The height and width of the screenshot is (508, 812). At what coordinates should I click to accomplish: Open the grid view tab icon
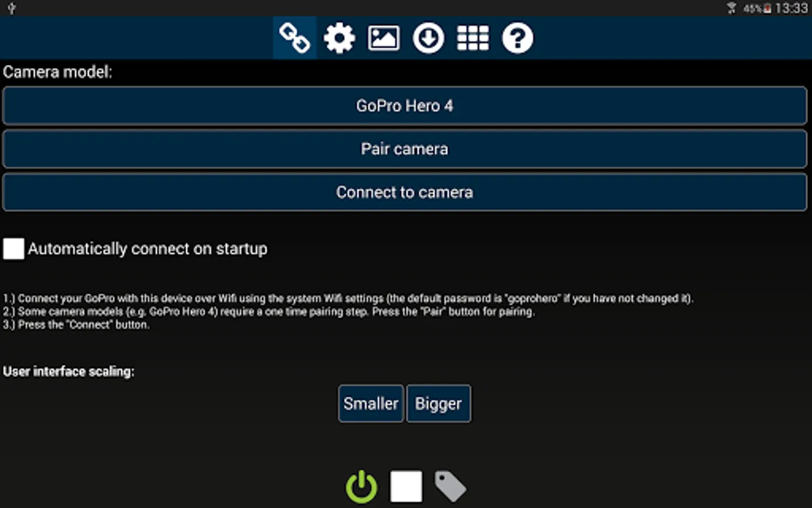(473, 38)
